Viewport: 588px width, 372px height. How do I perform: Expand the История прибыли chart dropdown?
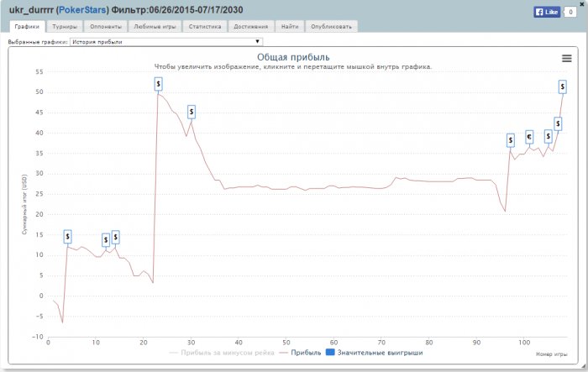click(x=166, y=42)
